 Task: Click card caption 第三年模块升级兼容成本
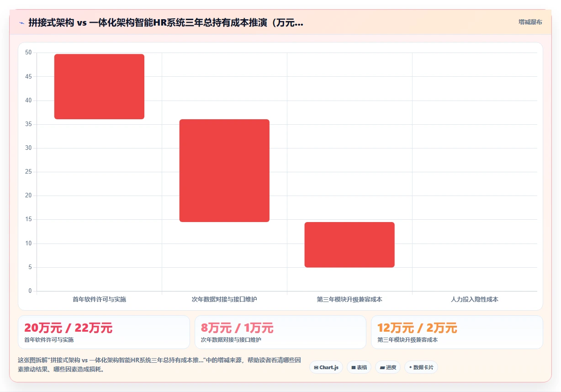tap(408, 340)
